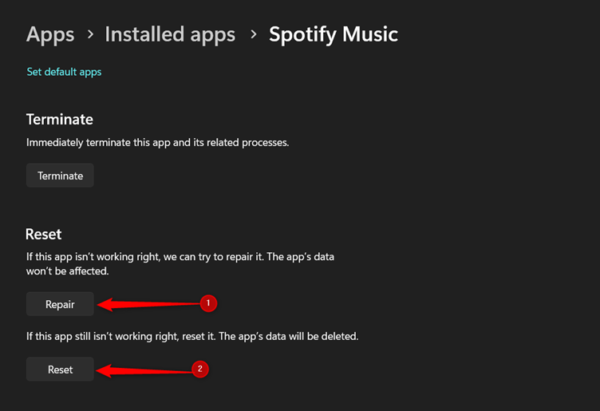Click the red number 2 marker
Image resolution: width=600 pixels, height=411 pixels.
pos(200,368)
